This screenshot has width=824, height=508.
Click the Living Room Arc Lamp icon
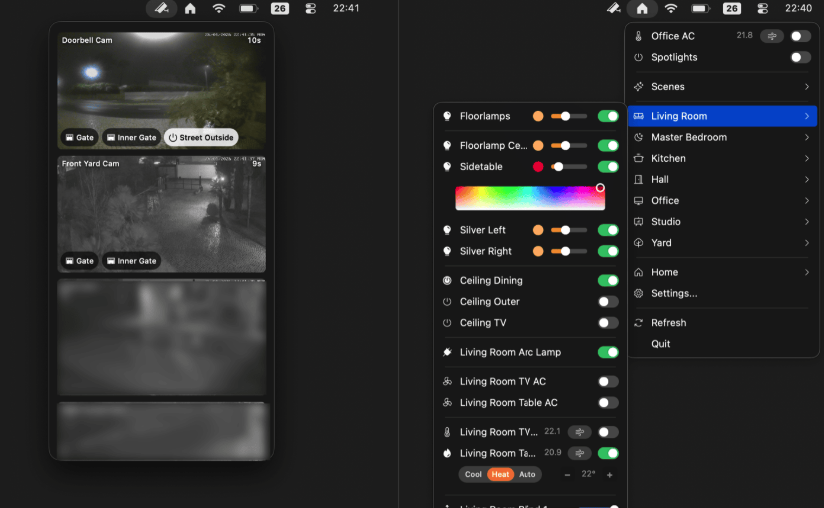447,352
